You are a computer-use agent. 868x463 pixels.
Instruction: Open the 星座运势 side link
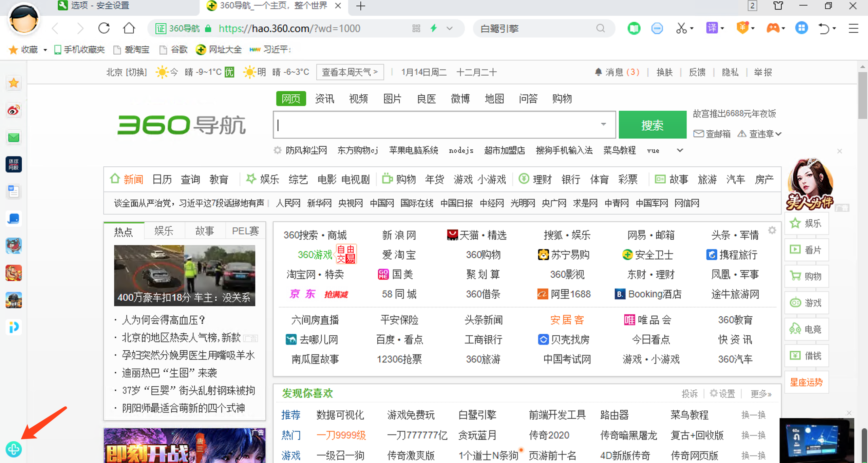tap(806, 382)
